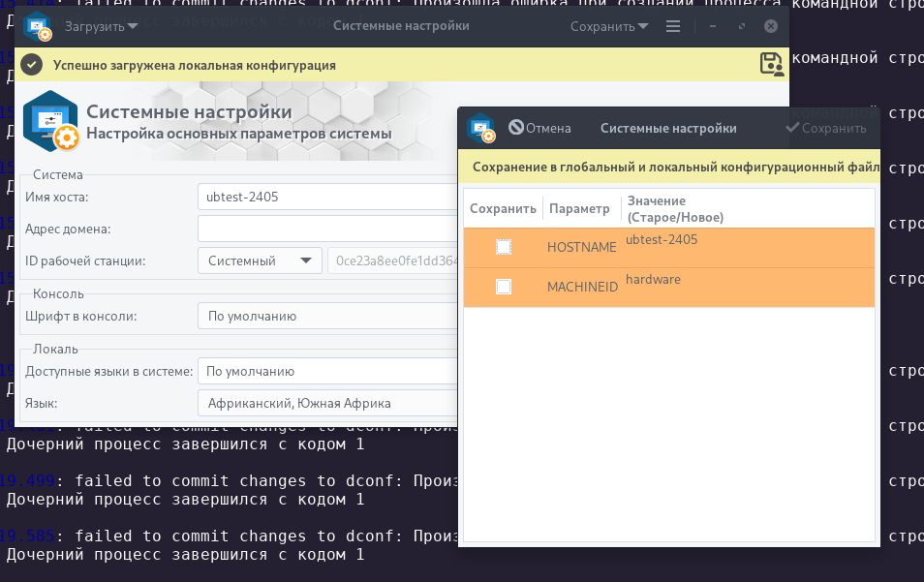924x582 pixels.
Task: Open the Загрузить dropdown menu
Action: pyautogui.click(x=101, y=26)
